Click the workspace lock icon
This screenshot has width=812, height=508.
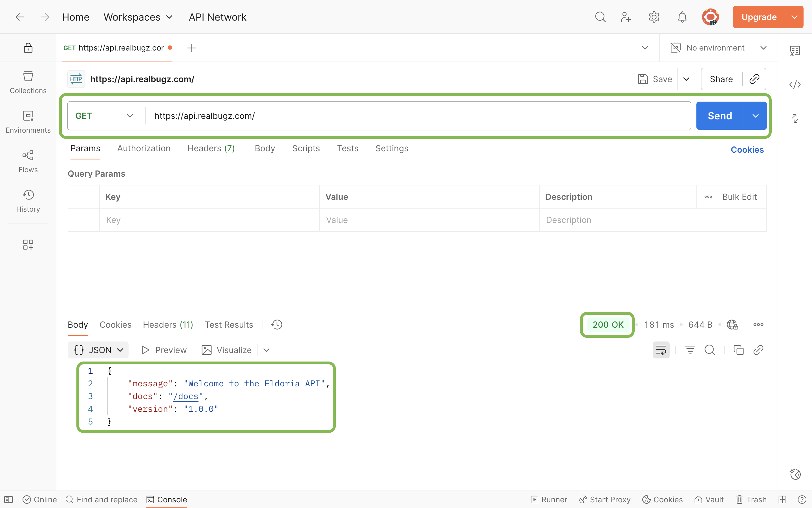click(28, 48)
